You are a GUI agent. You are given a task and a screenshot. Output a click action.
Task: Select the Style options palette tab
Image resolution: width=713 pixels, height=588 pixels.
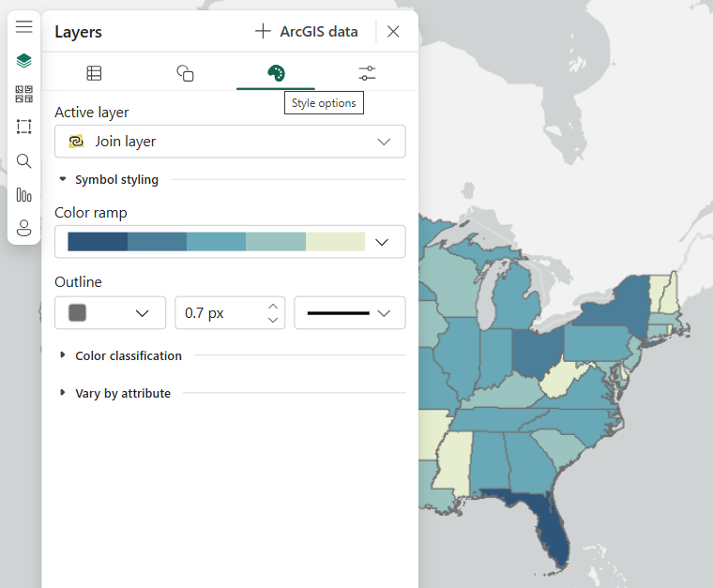point(276,73)
